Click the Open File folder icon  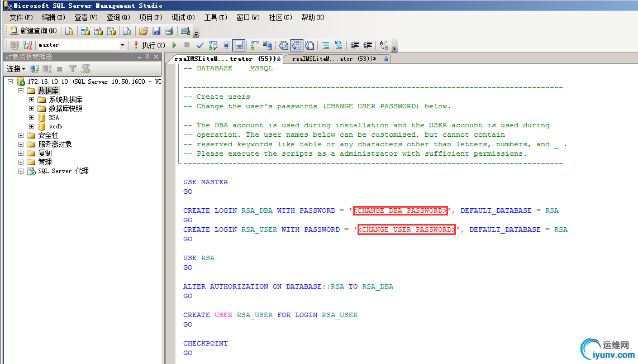pos(143,31)
